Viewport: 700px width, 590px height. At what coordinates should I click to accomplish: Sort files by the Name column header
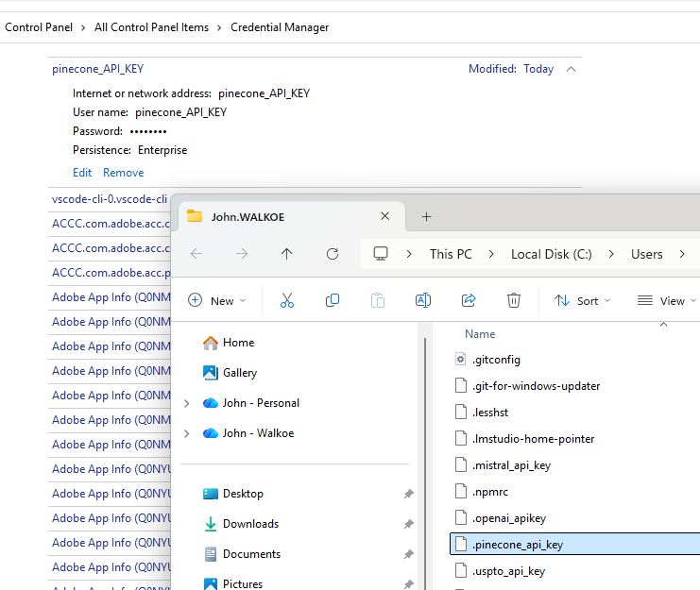(480, 334)
